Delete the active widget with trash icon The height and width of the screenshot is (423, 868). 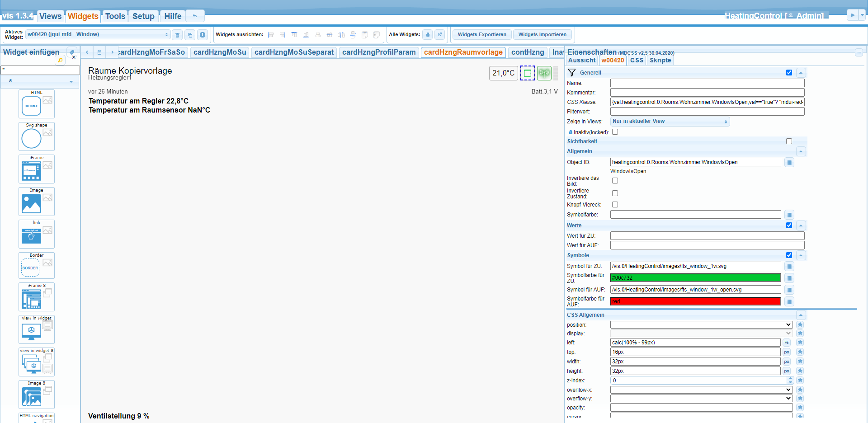tap(178, 35)
